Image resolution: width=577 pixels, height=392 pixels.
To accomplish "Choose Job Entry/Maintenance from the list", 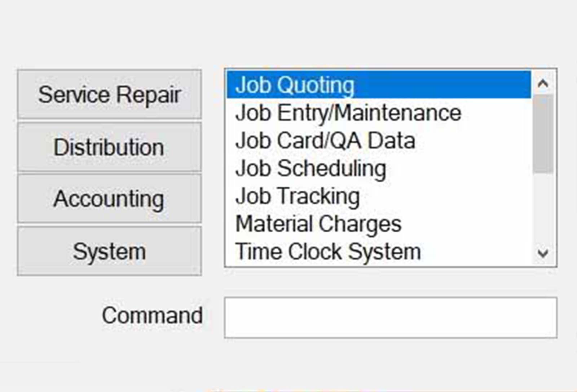I will [x=348, y=113].
